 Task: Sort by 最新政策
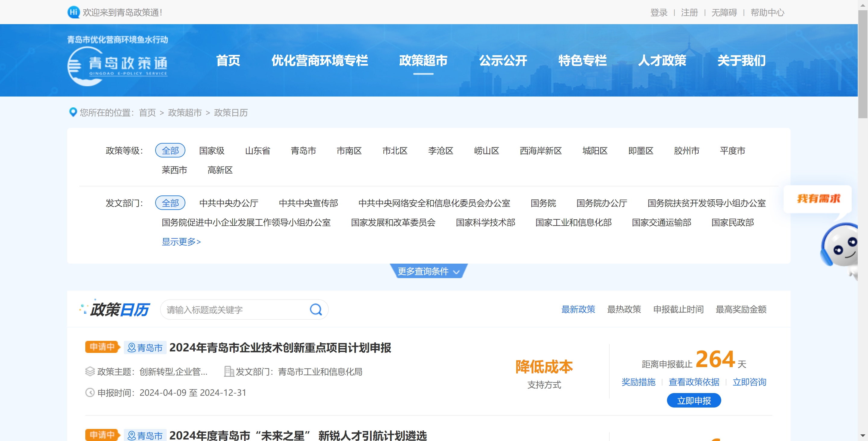click(578, 309)
